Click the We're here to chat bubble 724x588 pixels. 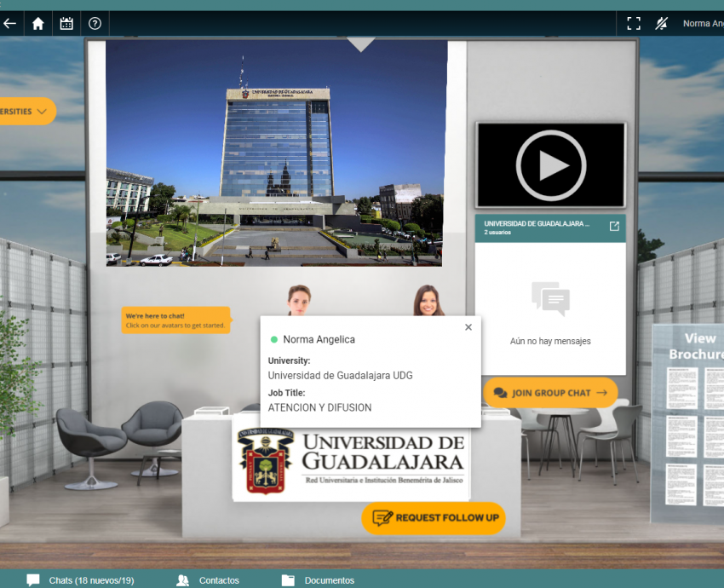tap(176, 320)
